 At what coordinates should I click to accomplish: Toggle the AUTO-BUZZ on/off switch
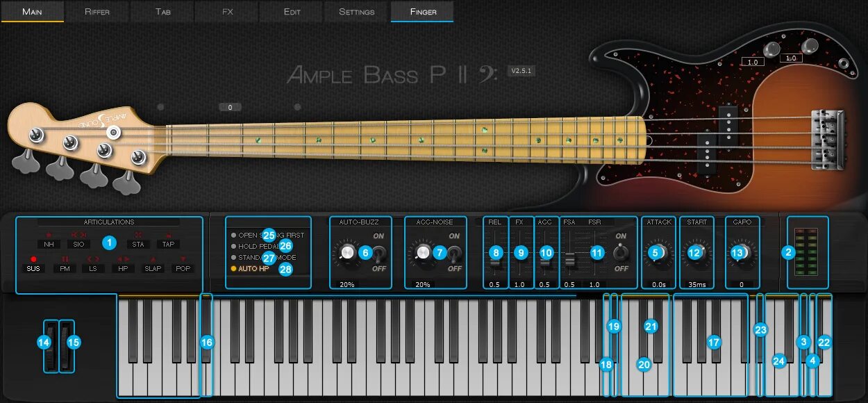click(x=379, y=254)
